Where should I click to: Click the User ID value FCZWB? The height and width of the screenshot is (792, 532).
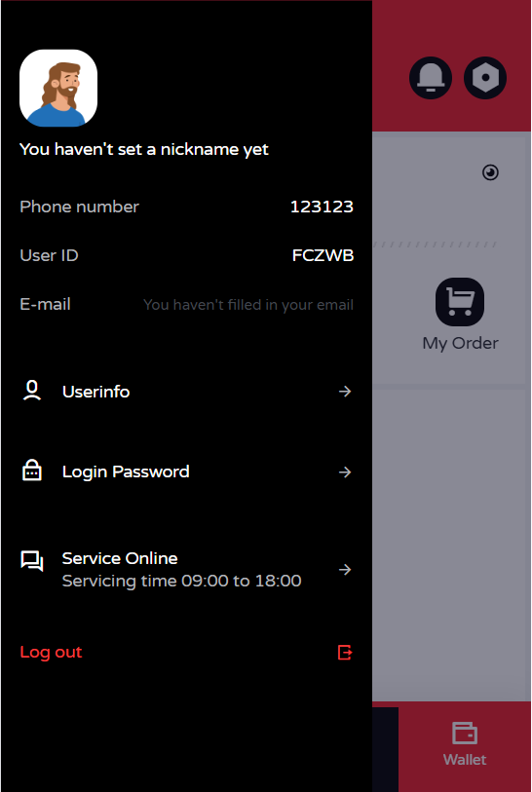click(323, 255)
